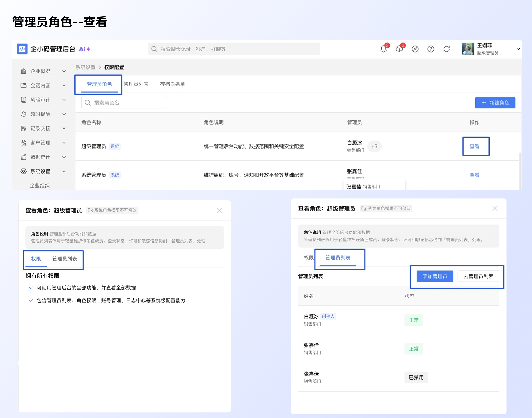
Task: Click 系统设置 in the breadcrumb
Action: pos(85,67)
